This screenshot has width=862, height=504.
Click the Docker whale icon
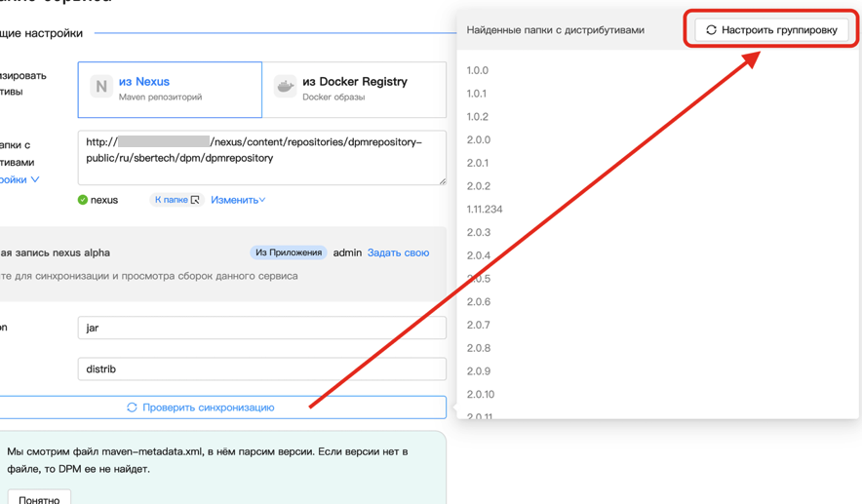pyautogui.click(x=285, y=88)
